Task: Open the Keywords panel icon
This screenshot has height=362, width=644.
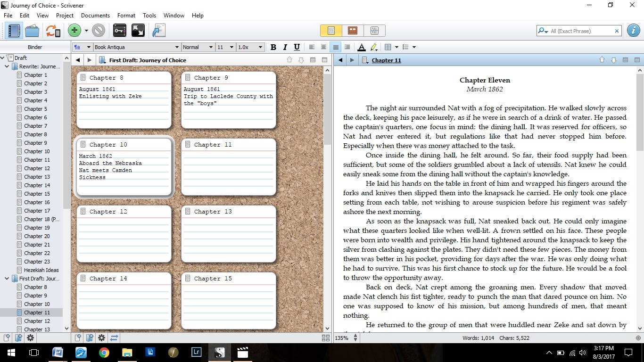Action: point(120,31)
